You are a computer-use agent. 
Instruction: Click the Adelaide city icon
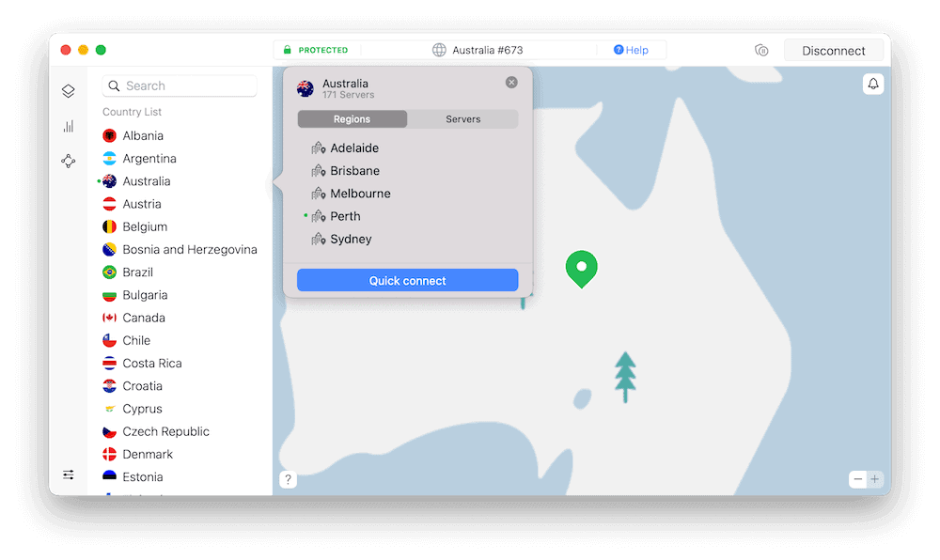319,148
